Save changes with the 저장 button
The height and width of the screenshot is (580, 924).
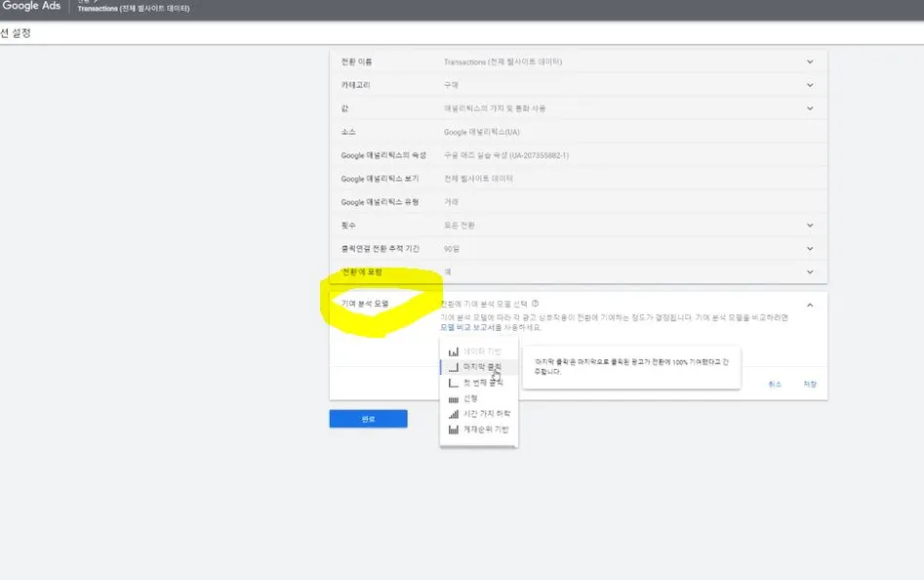[x=808, y=384]
